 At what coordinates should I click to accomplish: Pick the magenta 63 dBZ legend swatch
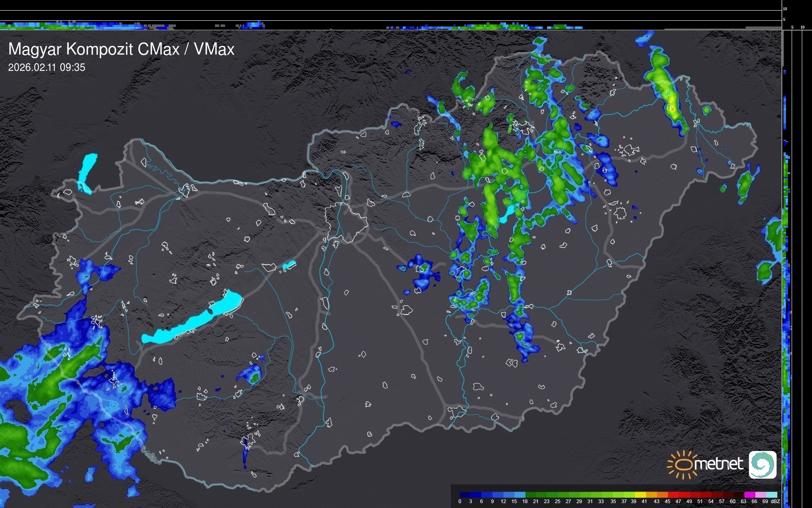(749, 495)
